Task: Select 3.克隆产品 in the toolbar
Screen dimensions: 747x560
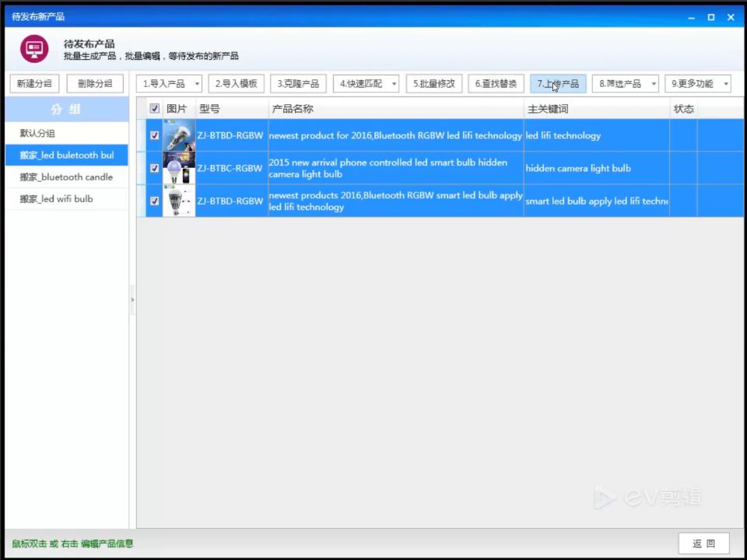Action: coord(298,84)
